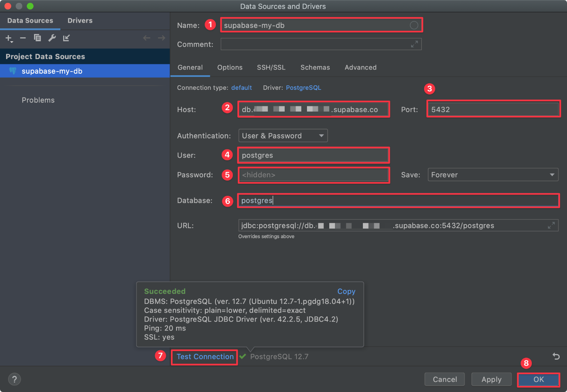Click the PostgreSQL 12.7 status text
Image resolution: width=567 pixels, height=392 pixels.
(279, 356)
